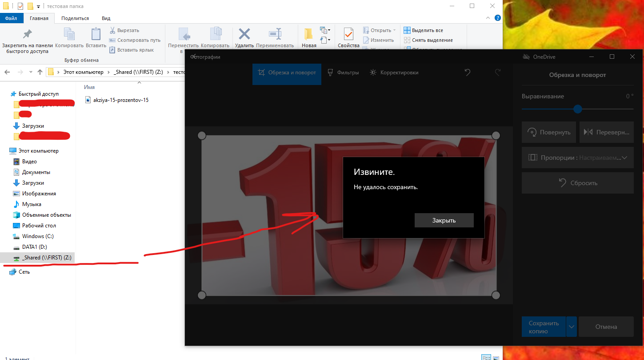Viewport: 644px width, 360px height.
Task: Select the top-left crop handle
Action: (x=202, y=135)
